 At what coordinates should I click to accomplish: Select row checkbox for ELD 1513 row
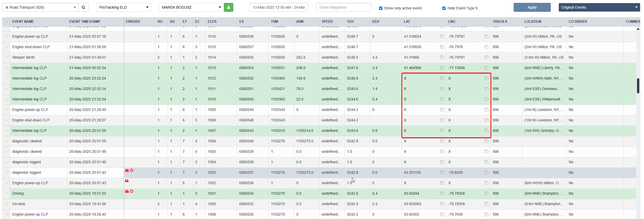pos(7,68)
